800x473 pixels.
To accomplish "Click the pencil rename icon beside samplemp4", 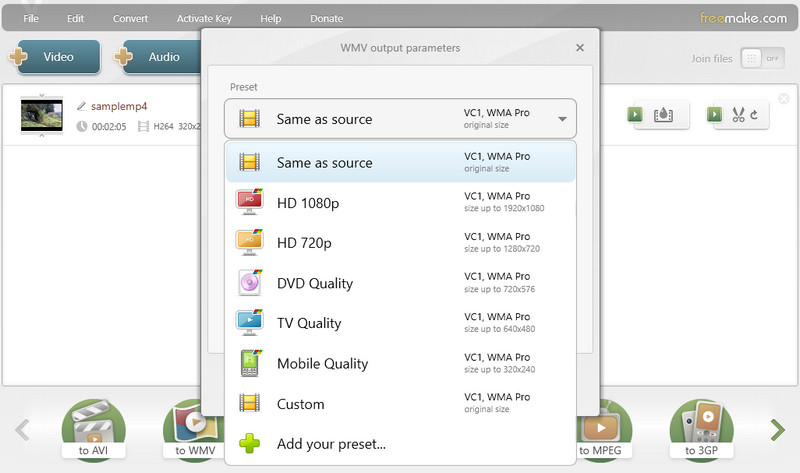I will pyautogui.click(x=81, y=106).
